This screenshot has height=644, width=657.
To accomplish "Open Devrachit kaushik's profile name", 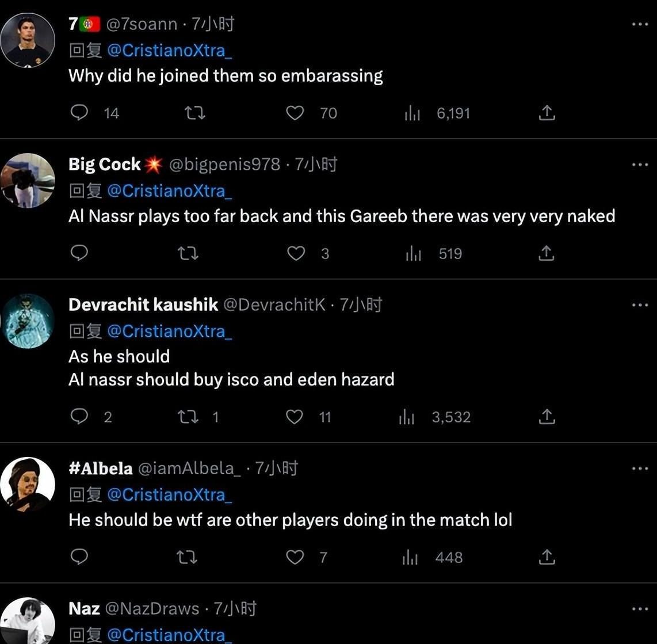I will coord(143,305).
